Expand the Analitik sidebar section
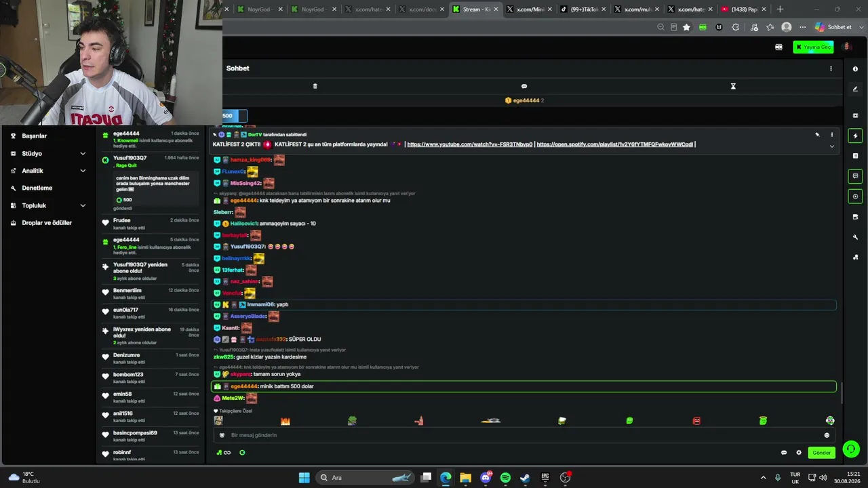The width and height of the screenshot is (868, 488). click(47, 171)
